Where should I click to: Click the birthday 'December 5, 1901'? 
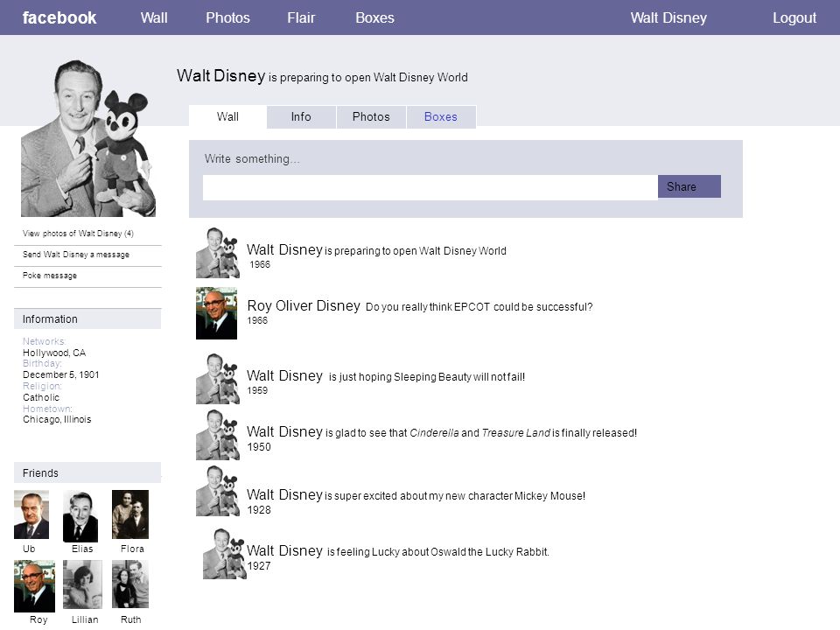[x=61, y=374]
